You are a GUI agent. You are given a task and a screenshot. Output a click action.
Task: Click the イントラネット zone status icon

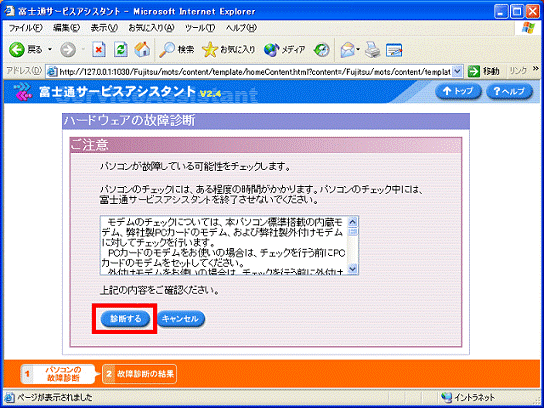[447, 398]
